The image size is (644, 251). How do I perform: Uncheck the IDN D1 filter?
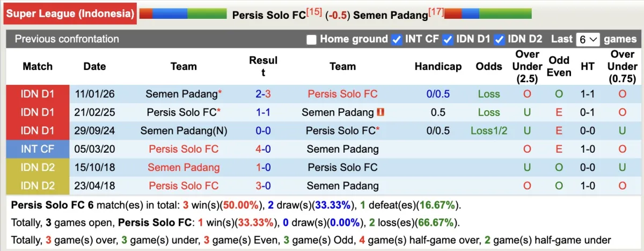pos(448,39)
